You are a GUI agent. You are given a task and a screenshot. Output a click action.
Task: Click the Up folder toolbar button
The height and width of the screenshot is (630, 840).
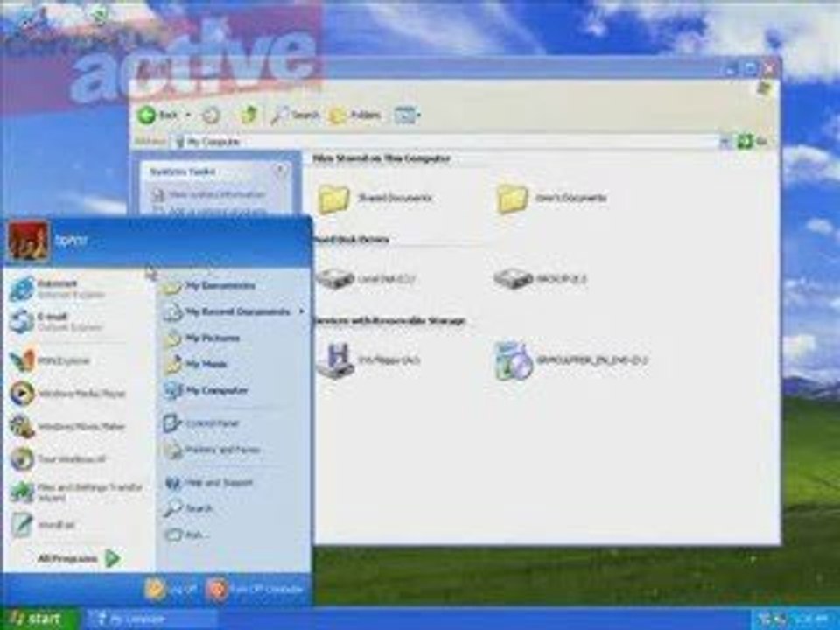tap(248, 115)
